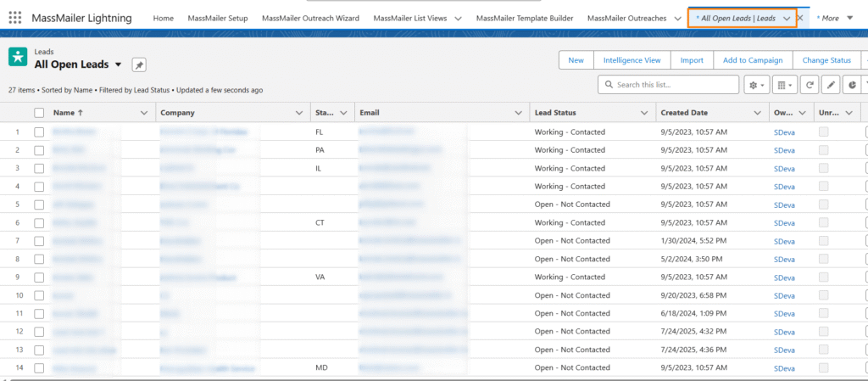Check the checkbox for row 1
Screen dimensions: 868x381
tap(39, 132)
